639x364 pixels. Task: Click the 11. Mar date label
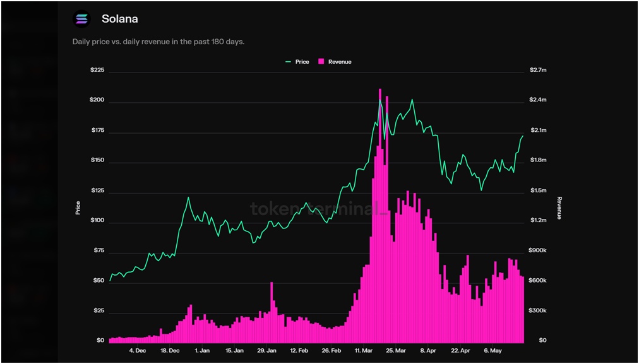click(x=364, y=351)
